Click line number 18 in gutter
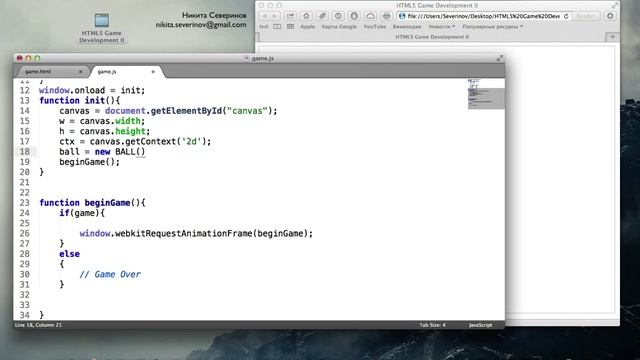 24,152
